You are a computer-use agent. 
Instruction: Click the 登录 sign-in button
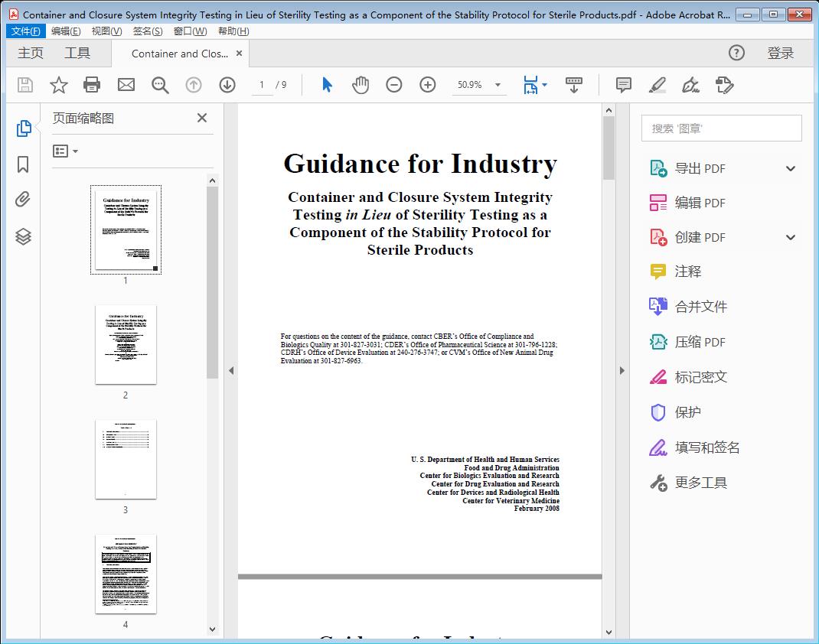(x=781, y=53)
